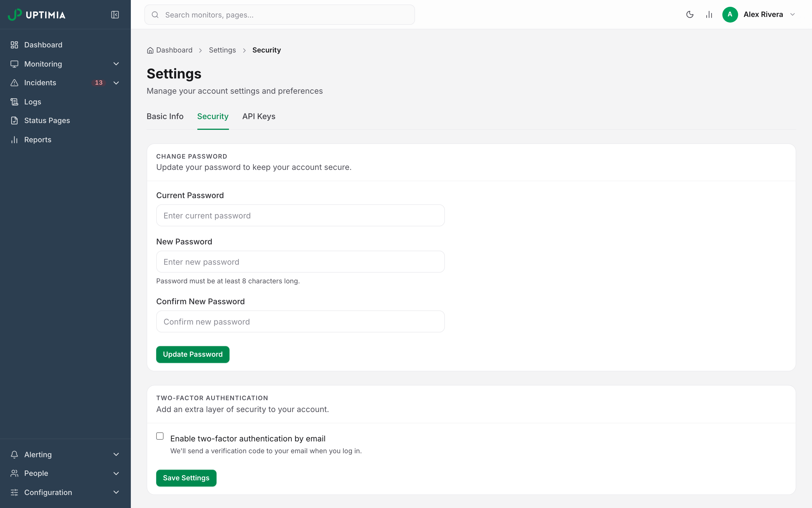
Task: Focus the Current Password field
Action: [x=300, y=215]
